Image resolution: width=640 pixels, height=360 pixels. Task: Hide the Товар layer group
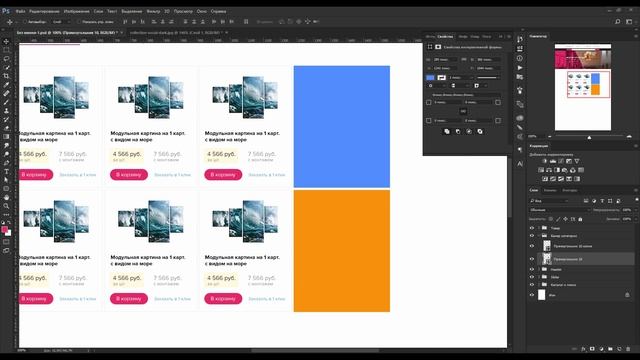coord(531,228)
